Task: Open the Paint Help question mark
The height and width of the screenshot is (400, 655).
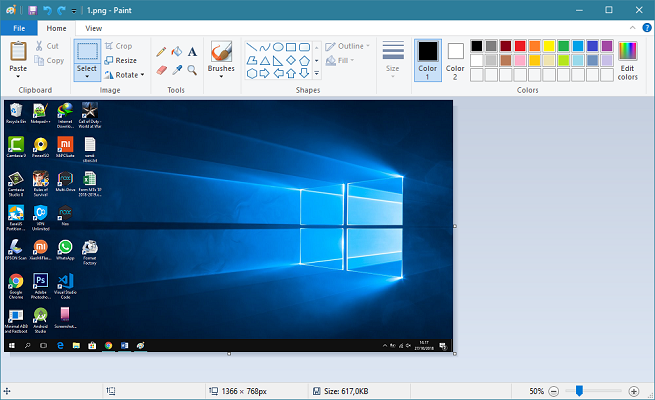Action: pos(647,28)
